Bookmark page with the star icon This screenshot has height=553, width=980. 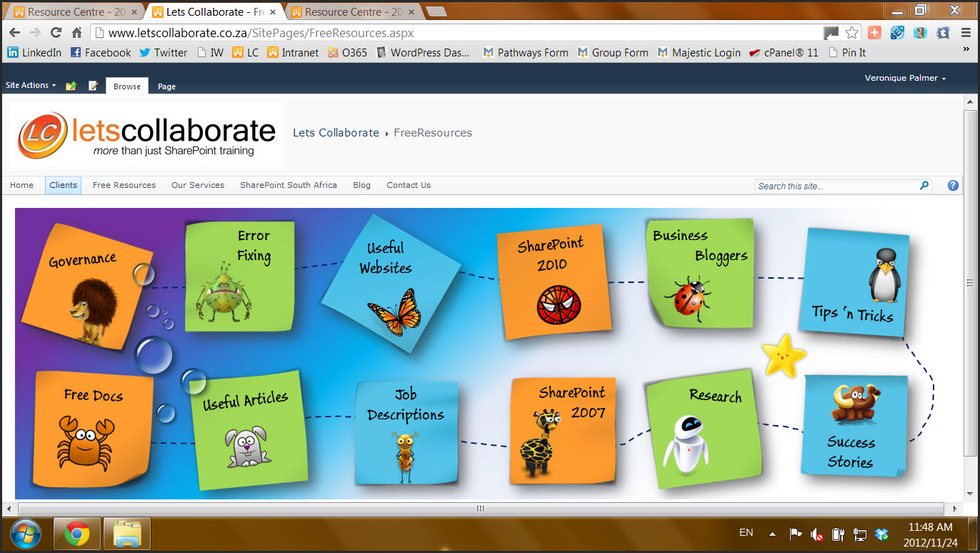[x=851, y=33]
